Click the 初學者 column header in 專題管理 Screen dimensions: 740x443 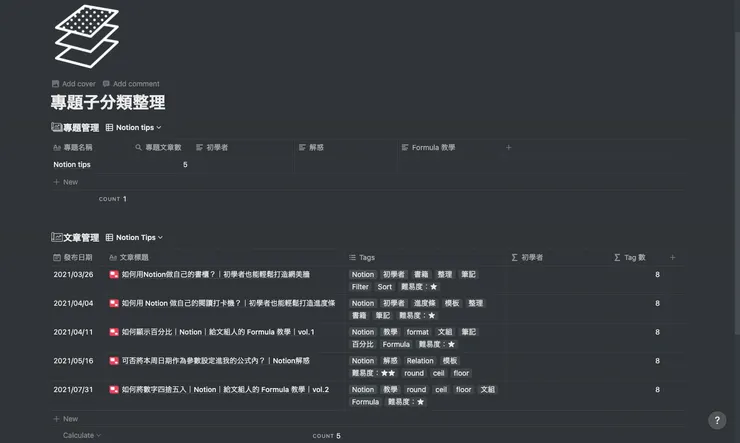click(x=212, y=148)
